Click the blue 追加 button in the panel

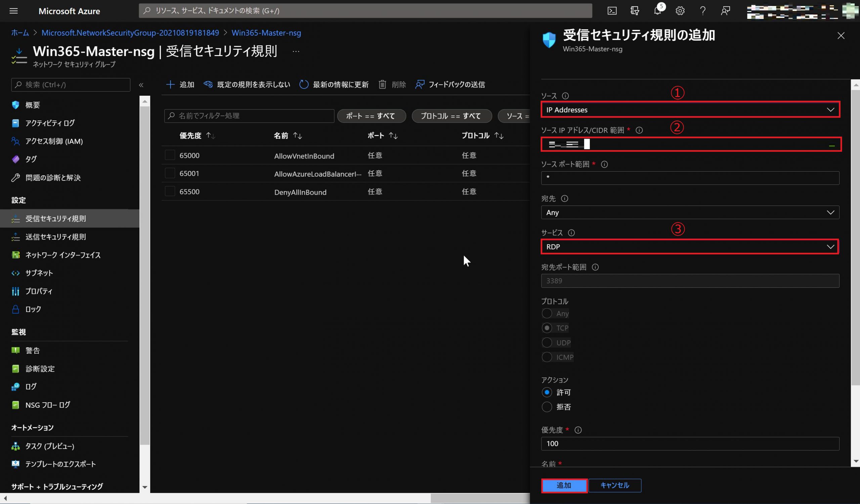pos(564,485)
